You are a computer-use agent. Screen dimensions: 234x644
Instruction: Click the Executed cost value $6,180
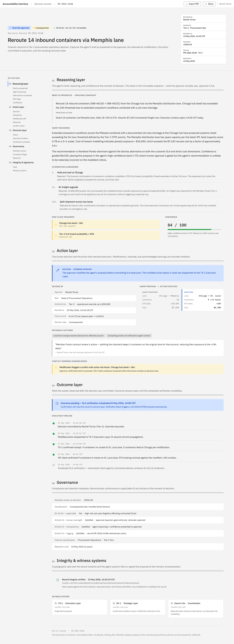217,308
